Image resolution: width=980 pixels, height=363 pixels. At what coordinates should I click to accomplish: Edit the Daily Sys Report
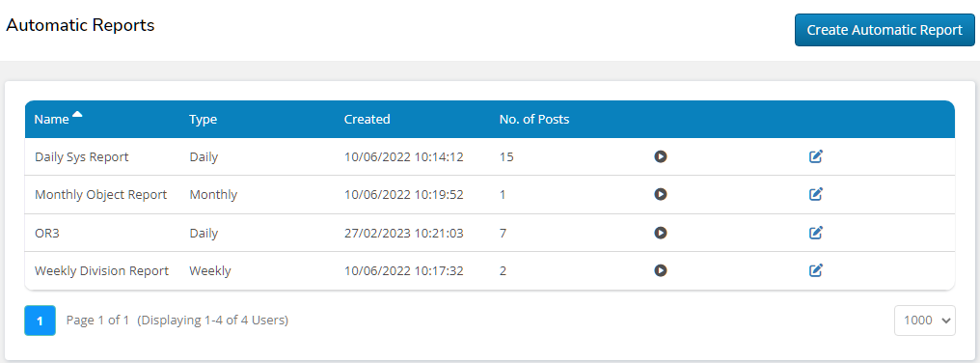(816, 156)
